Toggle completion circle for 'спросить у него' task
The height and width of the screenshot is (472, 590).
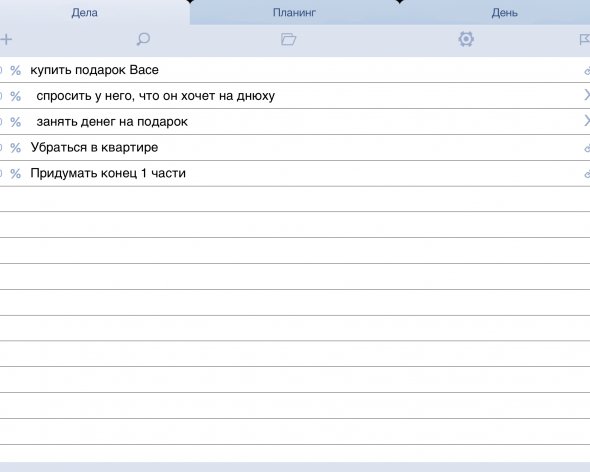1,96
